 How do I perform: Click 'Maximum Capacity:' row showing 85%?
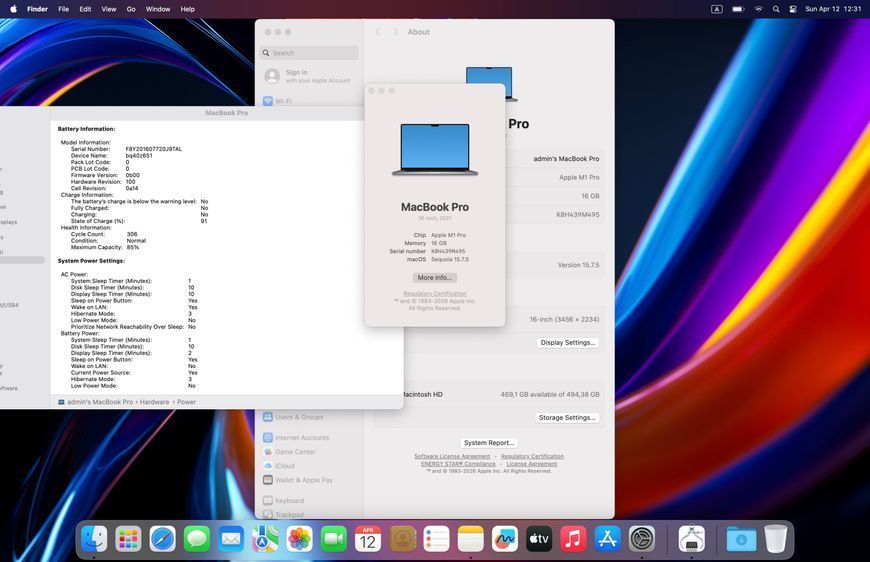coord(105,247)
